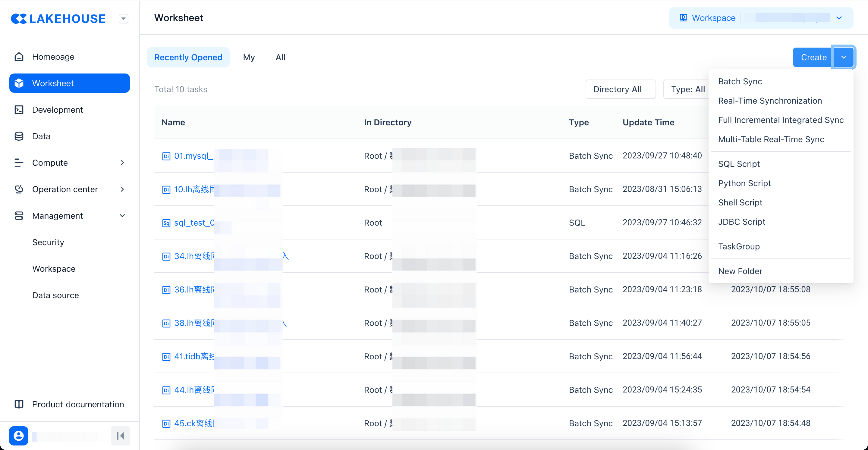Click the Homepage house icon
The image size is (868, 450).
(19, 57)
